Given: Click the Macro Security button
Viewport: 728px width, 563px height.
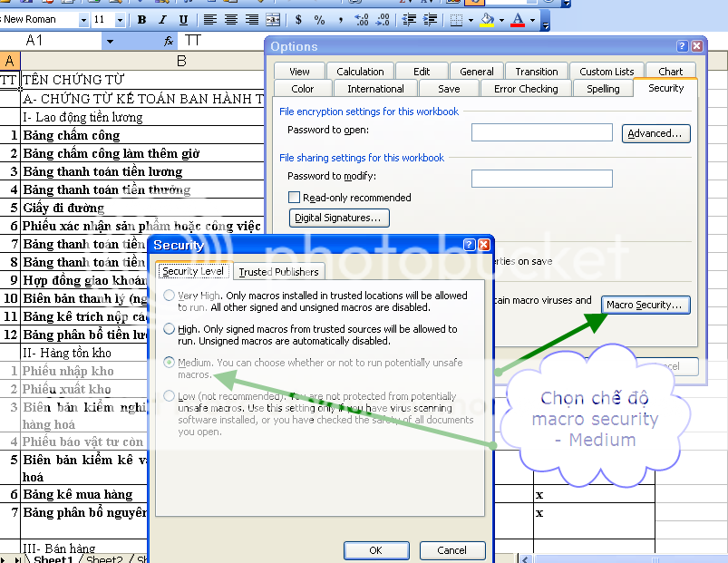Looking at the screenshot, I should tap(645, 305).
